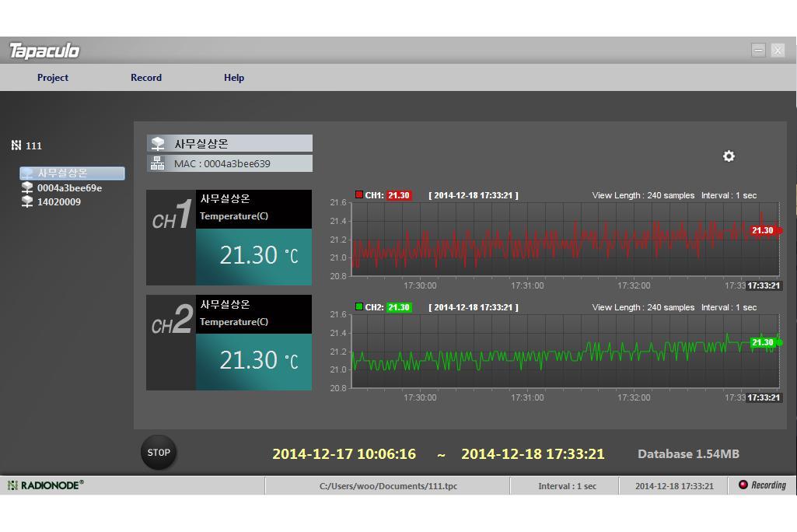
Task: Click the CH2 graph timestamp [2014-12-18 17:33:21]
Action: point(474,307)
